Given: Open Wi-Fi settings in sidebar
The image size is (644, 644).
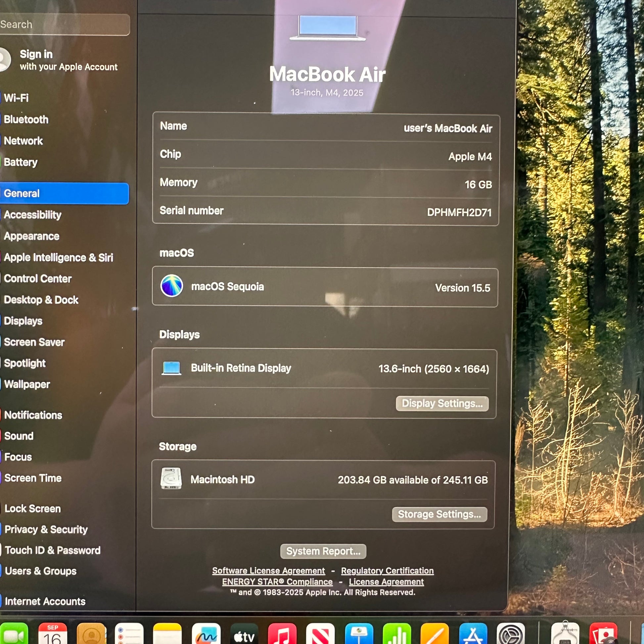Looking at the screenshot, I should [x=16, y=98].
